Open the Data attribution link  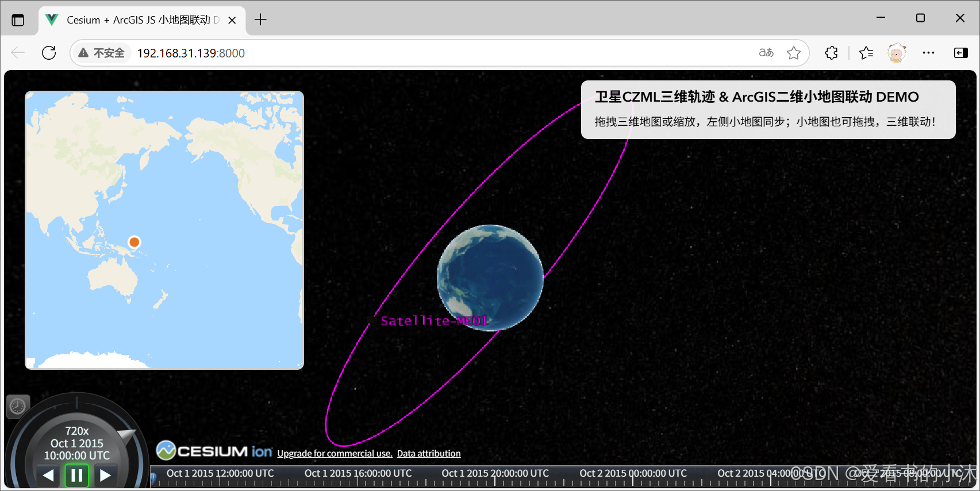click(x=429, y=453)
